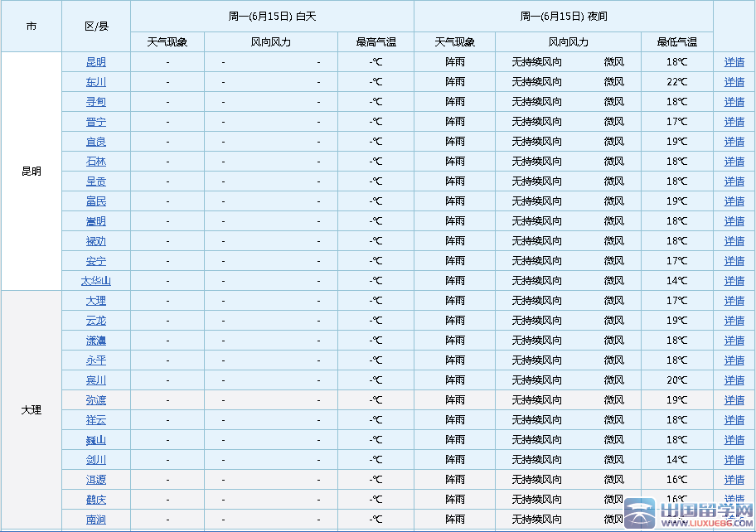Open the 太华山 location link
This screenshot has width=756, height=532.
tap(96, 281)
